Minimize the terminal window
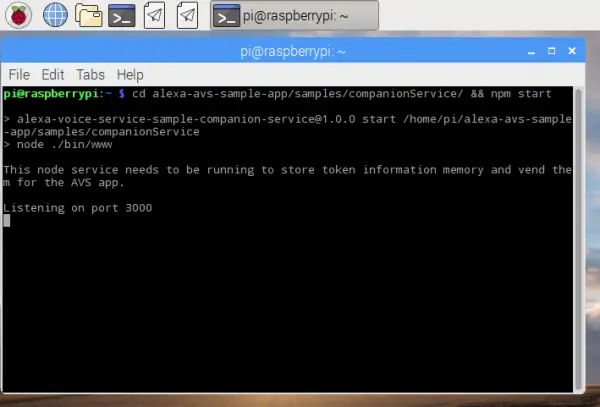Image resolution: width=600 pixels, height=407 pixels. (531, 51)
